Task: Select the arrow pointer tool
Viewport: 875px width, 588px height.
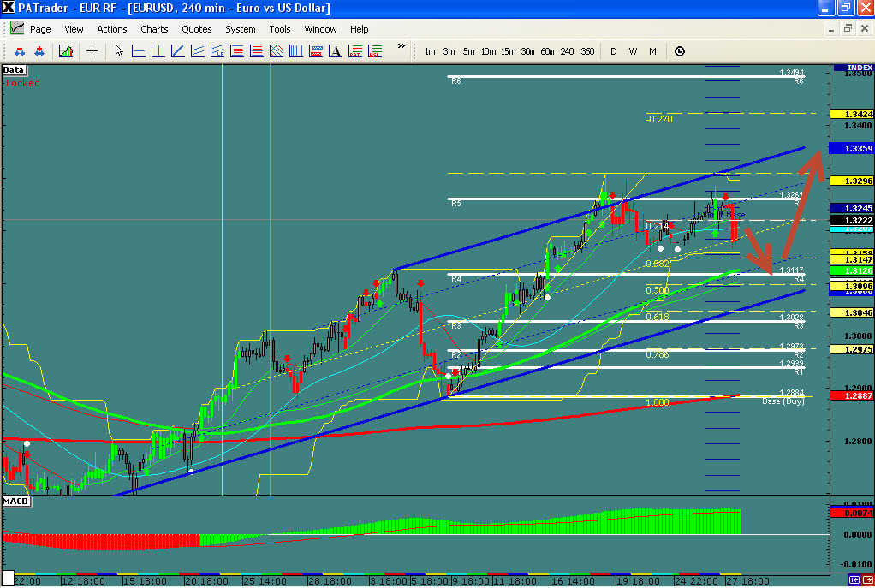Action: (119, 51)
